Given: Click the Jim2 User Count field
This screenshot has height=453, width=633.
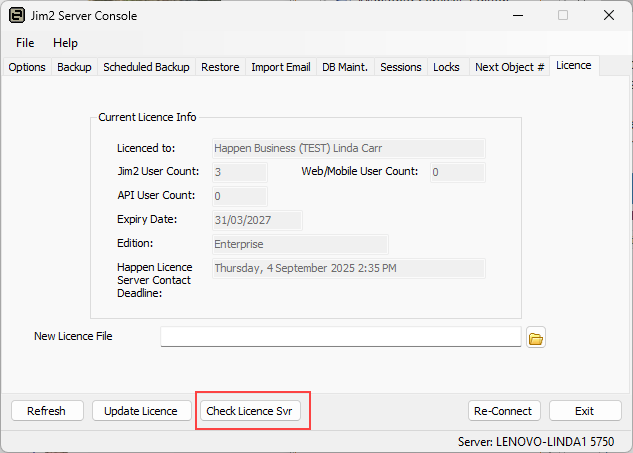Looking at the screenshot, I should 240,172.
